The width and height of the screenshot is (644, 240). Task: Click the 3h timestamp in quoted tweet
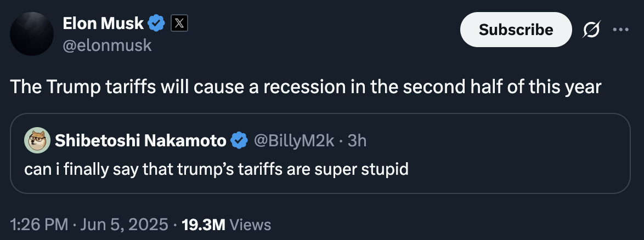point(357,141)
